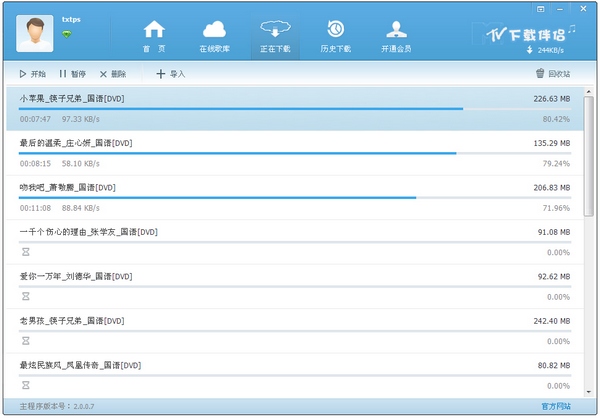Select the 小苹果_筷子兄弟 download item
Image resolution: width=600 pixels, height=419 pixels.
tap(295, 109)
